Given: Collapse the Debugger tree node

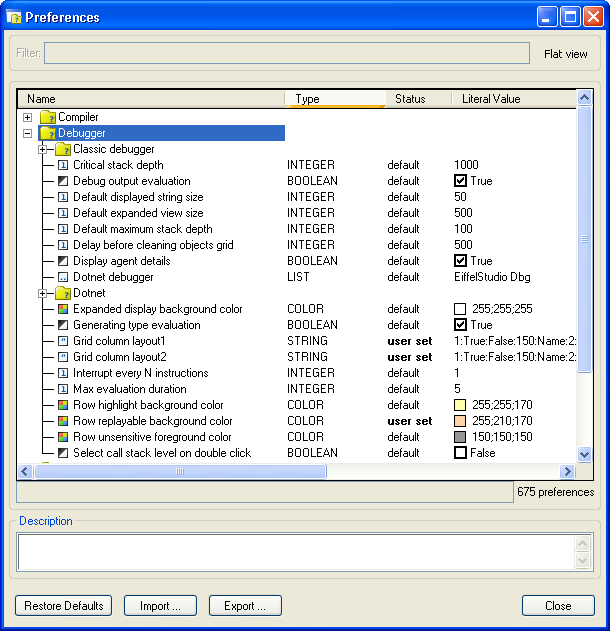Looking at the screenshot, I should point(28,133).
